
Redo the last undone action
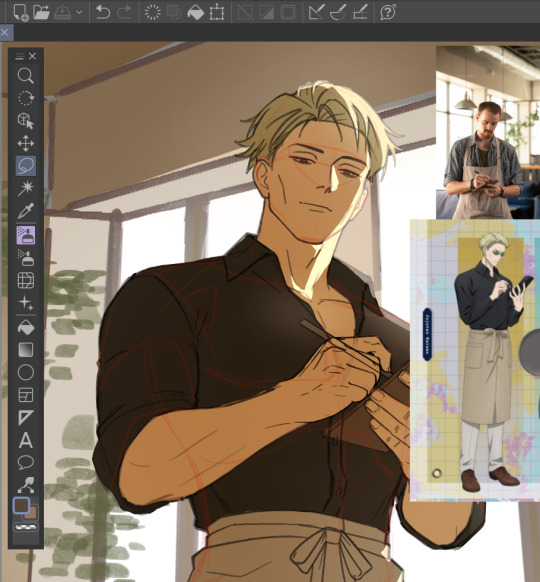[x=124, y=12]
